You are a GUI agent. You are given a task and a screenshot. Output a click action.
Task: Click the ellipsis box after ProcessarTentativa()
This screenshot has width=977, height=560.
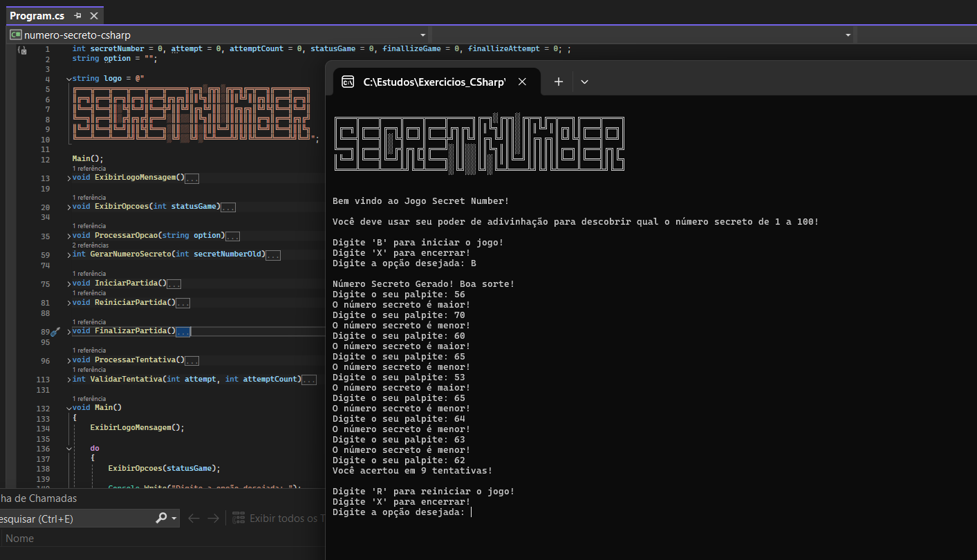click(192, 361)
